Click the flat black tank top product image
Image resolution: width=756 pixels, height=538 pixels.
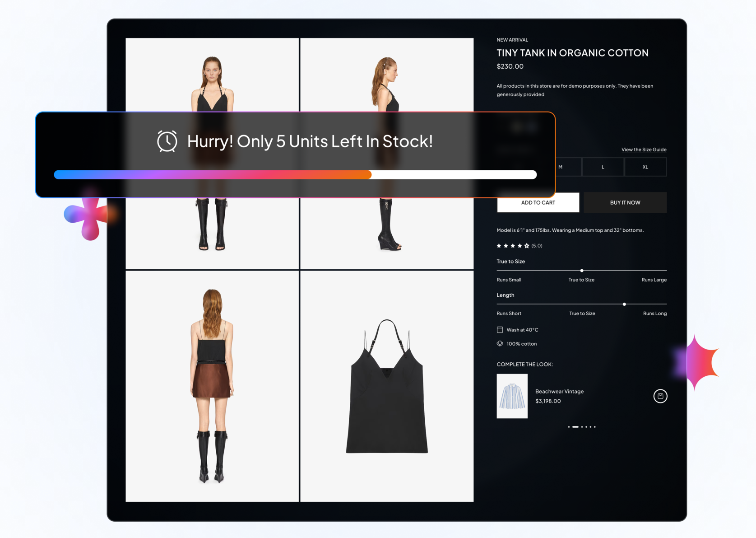pyautogui.click(x=387, y=386)
